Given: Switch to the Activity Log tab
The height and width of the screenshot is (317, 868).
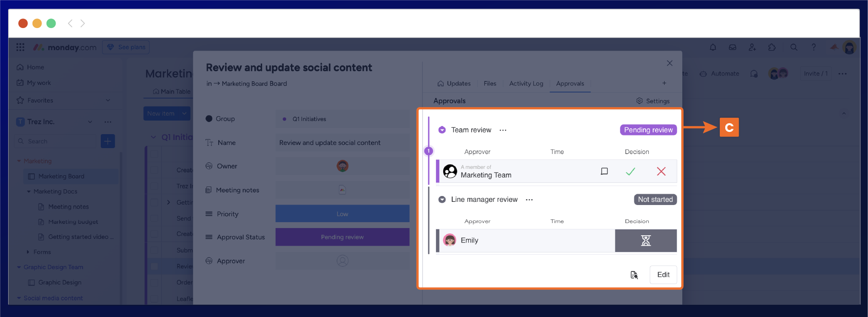Looking at the screenshot, I should pyautogui.click(x=526, y=84).
